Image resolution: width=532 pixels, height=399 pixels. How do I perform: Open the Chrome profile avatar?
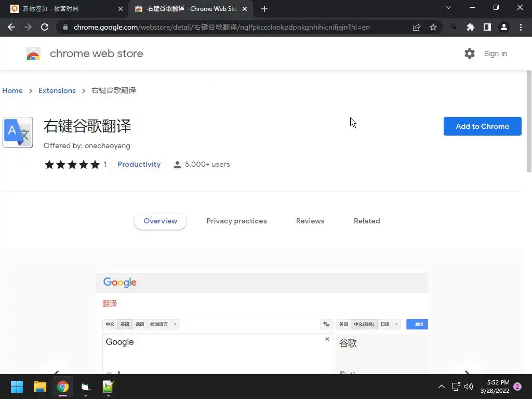click(504, 27)
